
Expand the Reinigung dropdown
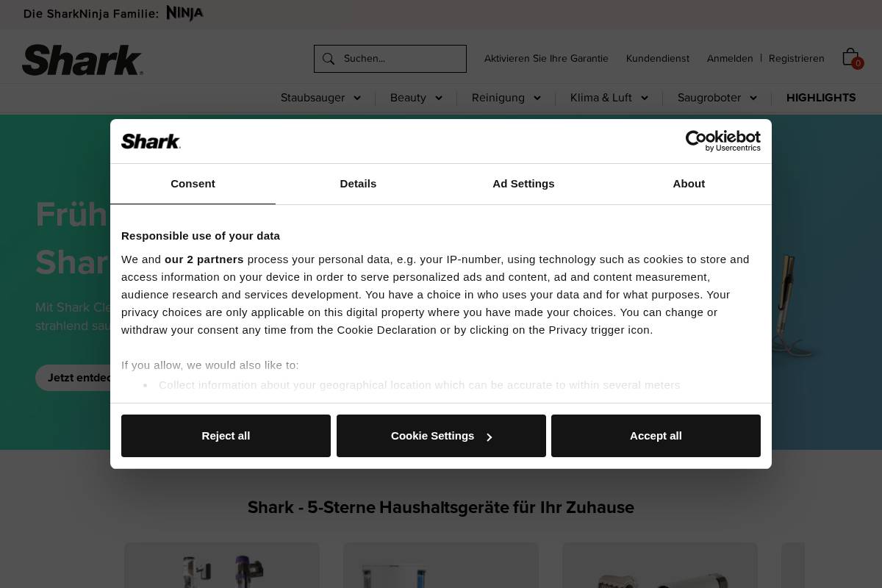coord(506,98)
